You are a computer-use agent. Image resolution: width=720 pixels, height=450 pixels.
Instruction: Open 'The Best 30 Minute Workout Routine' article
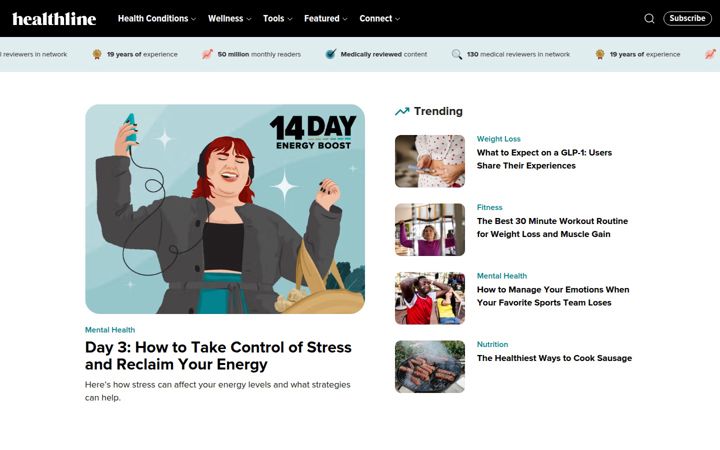[x=552, y=227]
